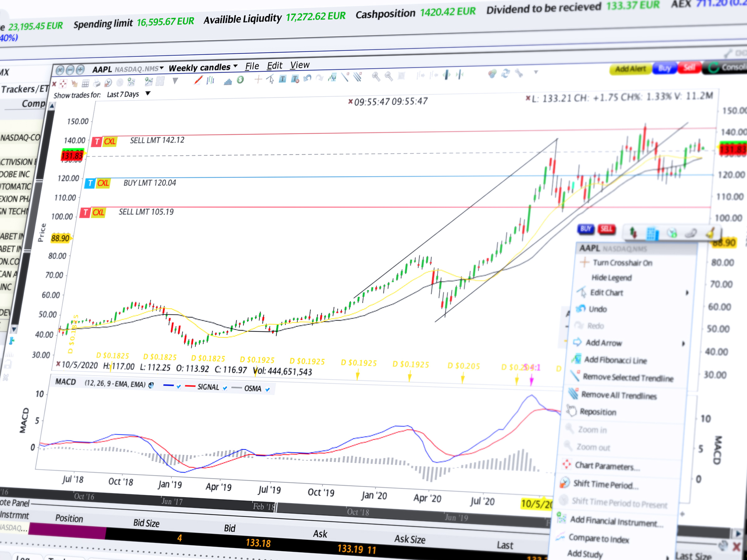
Task: Click the zoom in magnifier icon
Action: (376, 77)
